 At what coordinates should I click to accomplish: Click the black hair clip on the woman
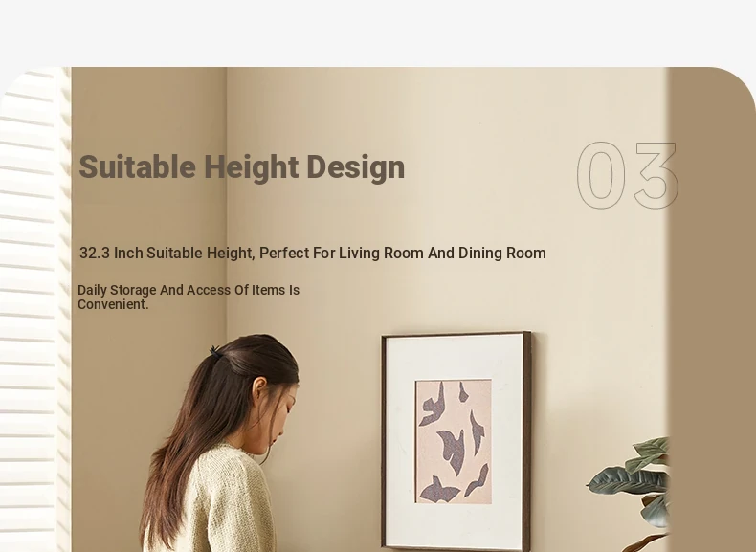pos(215,351)
